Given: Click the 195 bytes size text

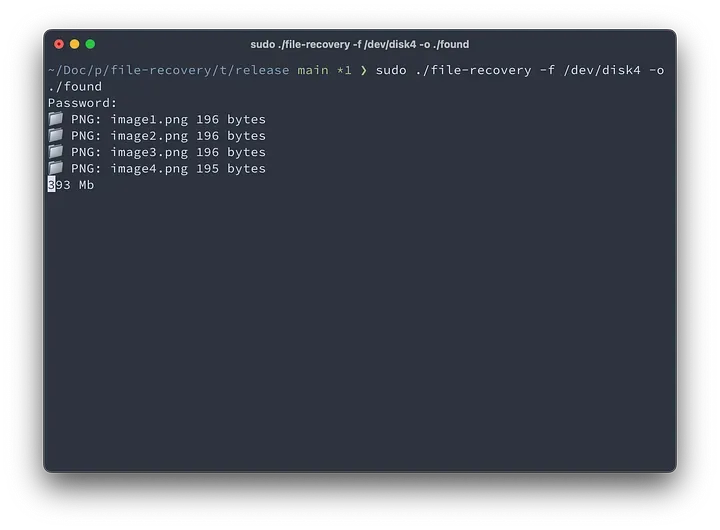Looking at the screenshot, I should point(231,168).
